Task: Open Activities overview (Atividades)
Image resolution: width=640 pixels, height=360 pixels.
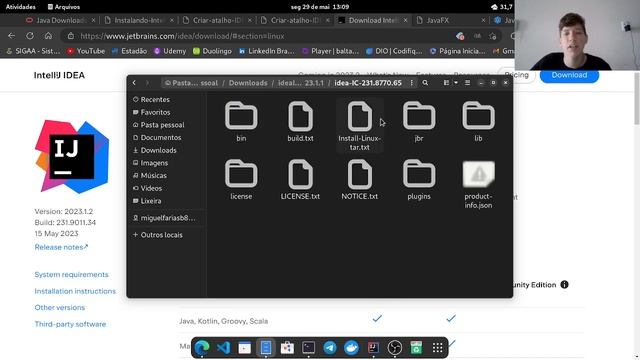Action: coord(20,7)
